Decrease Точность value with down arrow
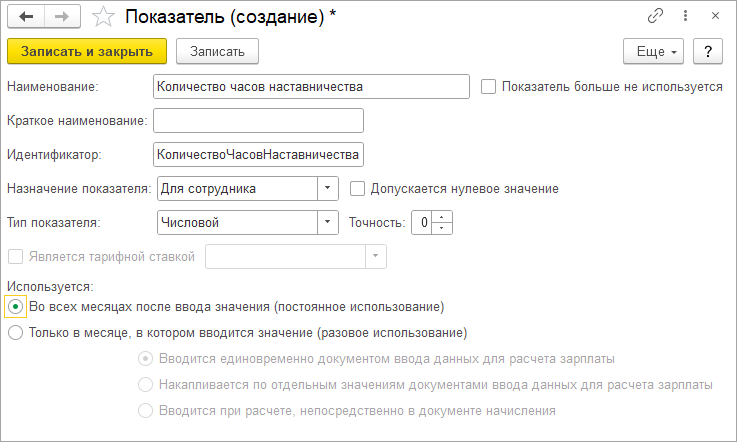Viewport: 737px width, 442px height. 441,228
